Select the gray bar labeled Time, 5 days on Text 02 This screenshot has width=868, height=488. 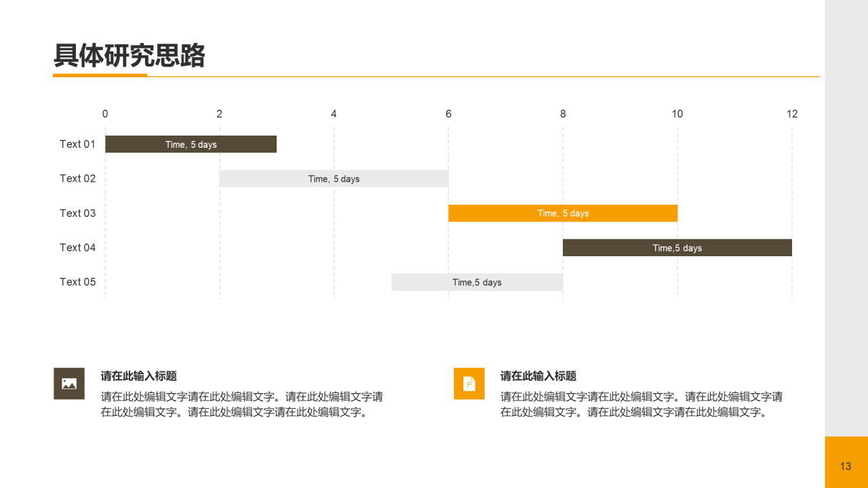[334, 178]
